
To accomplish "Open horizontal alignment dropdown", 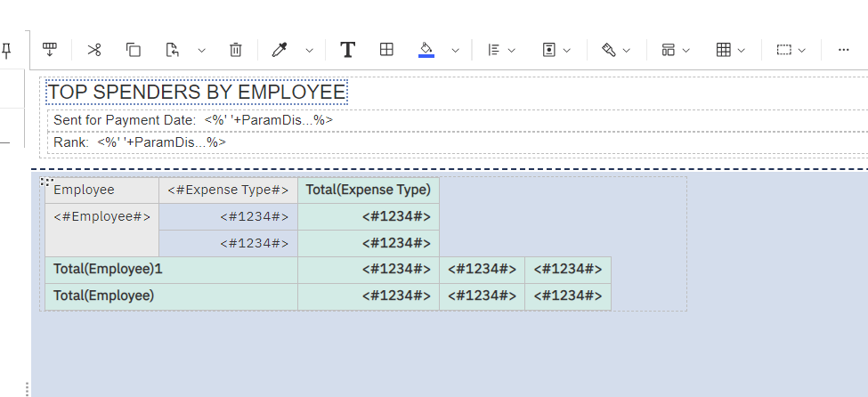I will (501, 50).
